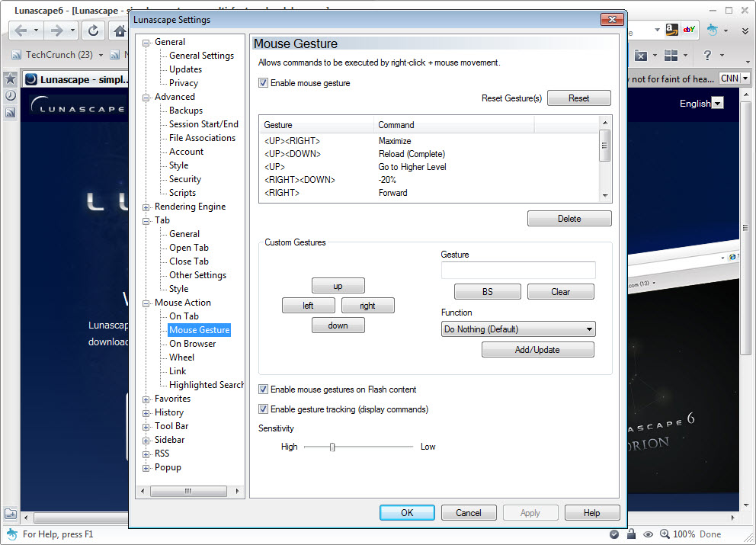
Task: Click the Lunascape moon tab favicon
Action: click(31, 79)
